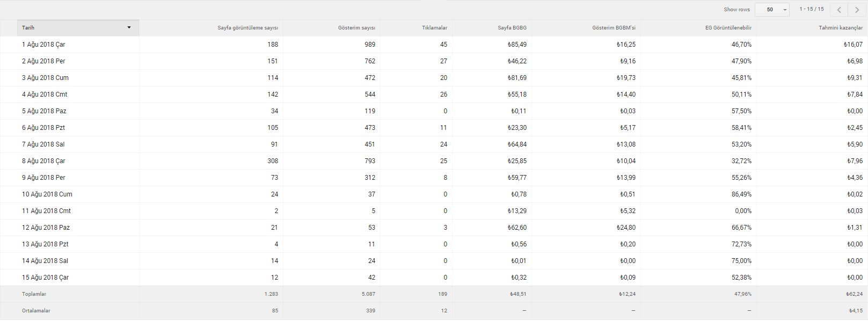Screen dimensions: 868x321
Task: Select the 15 Ağu 2018 Çar row
Action: (434, 278)
